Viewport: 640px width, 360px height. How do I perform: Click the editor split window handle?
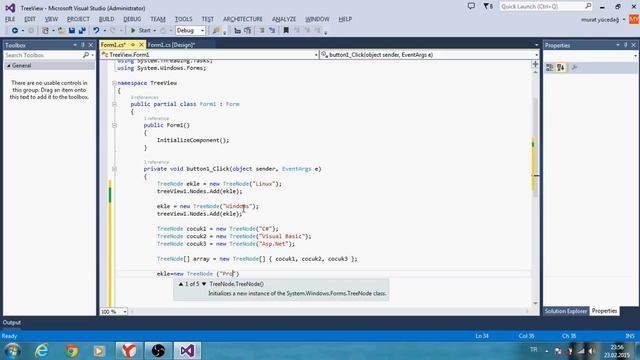coord(535,64)
